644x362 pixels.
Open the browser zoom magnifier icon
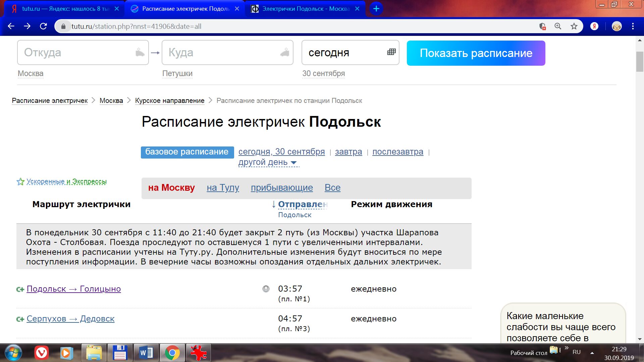click(x=558, y=26)
